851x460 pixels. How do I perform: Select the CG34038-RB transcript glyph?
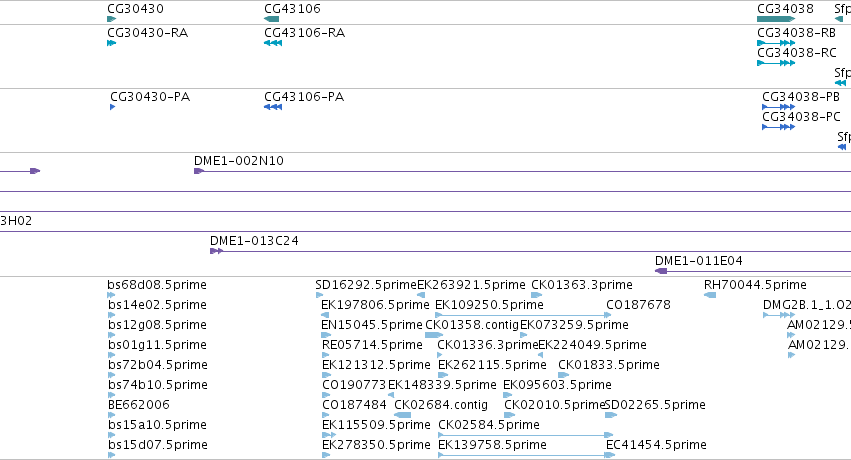click(776, 43)
